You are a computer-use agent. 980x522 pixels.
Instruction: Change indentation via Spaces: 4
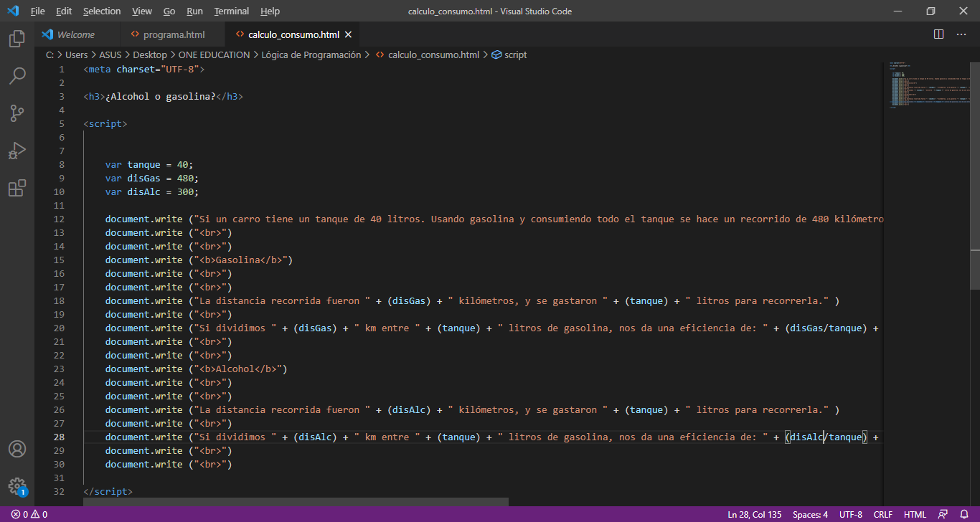[810, 515]
